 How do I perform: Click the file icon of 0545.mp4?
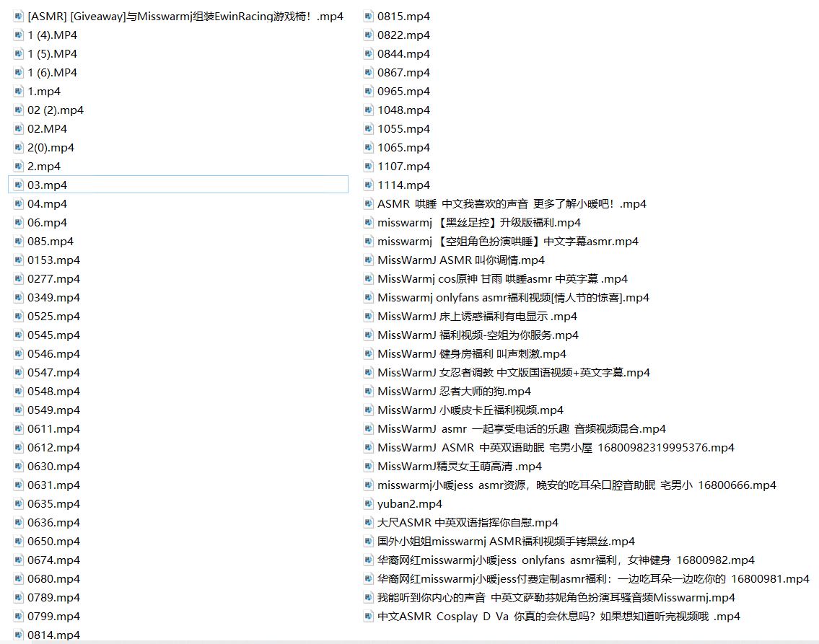(18, 335)
